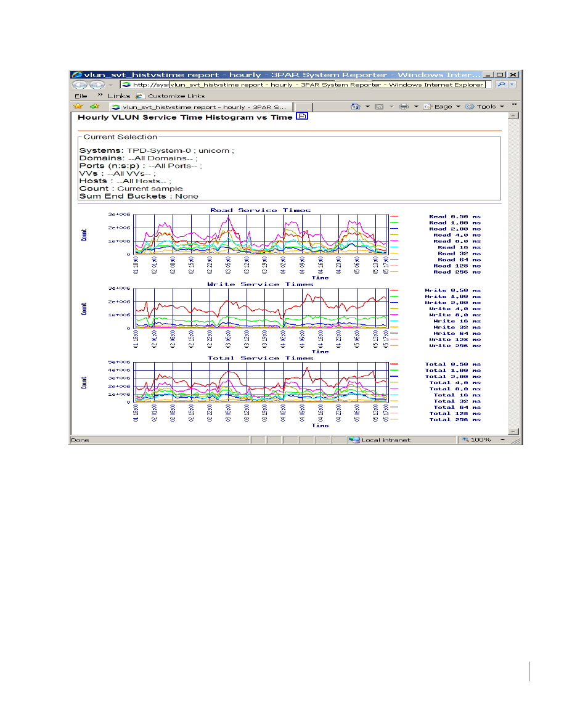This screenshot has width=588, height=706.
Task: Click the Internet Explorer window title icon
Action: [x=77, y=74]
